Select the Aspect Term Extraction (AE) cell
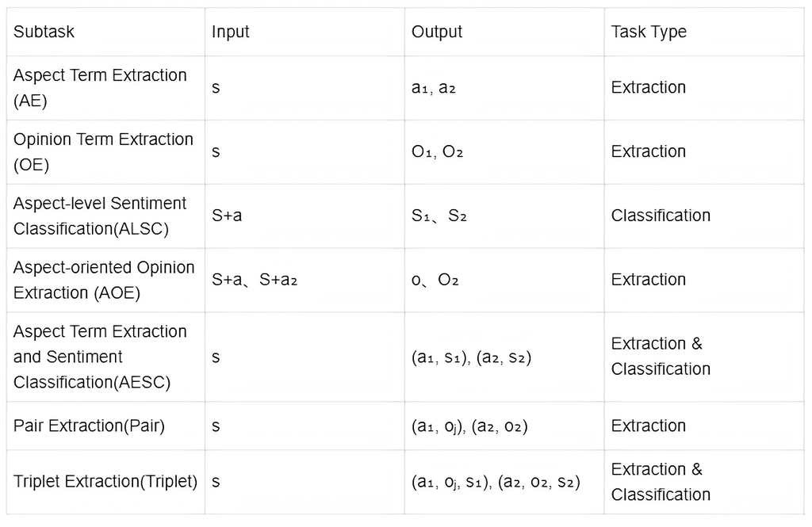 [105, 88]
